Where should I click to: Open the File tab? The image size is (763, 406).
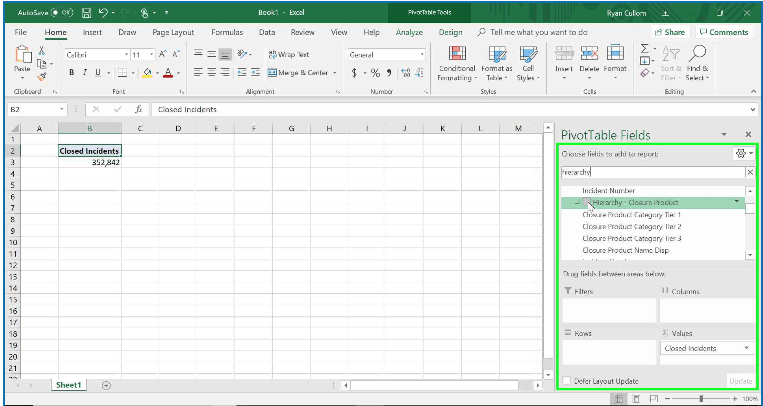(x=20, y=32)
